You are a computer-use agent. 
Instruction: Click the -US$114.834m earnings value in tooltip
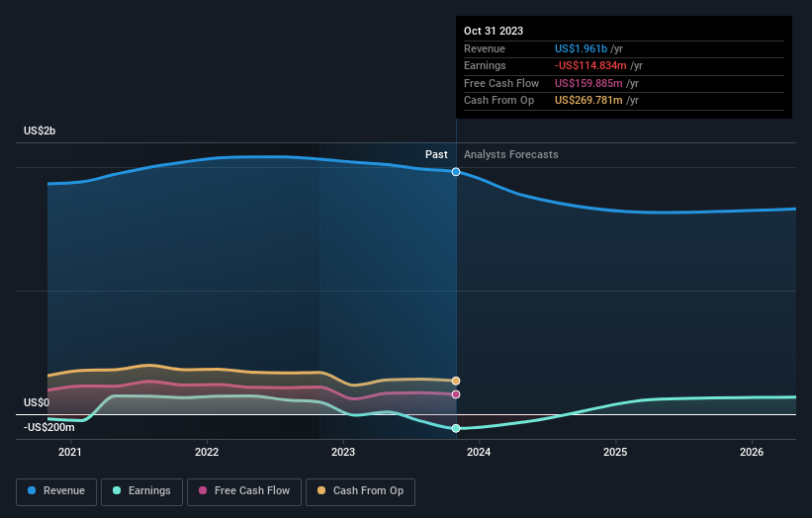coord(590,65)
